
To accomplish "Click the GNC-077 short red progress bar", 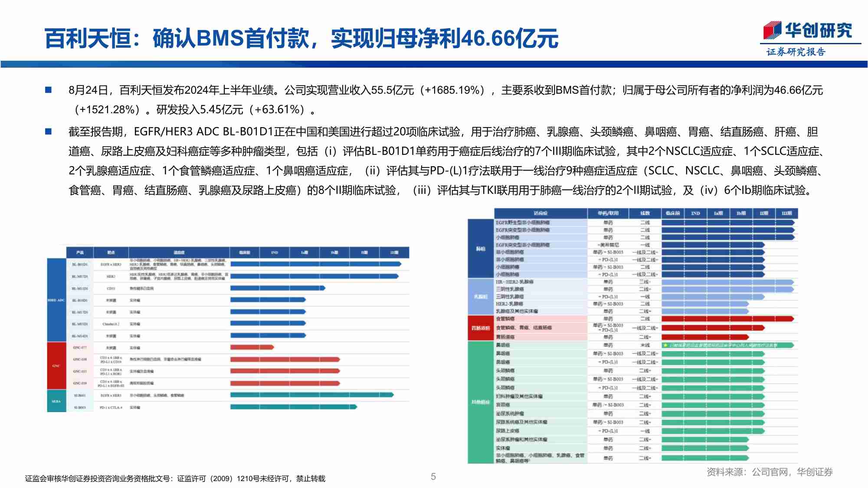I will click(x=252, y=347).
